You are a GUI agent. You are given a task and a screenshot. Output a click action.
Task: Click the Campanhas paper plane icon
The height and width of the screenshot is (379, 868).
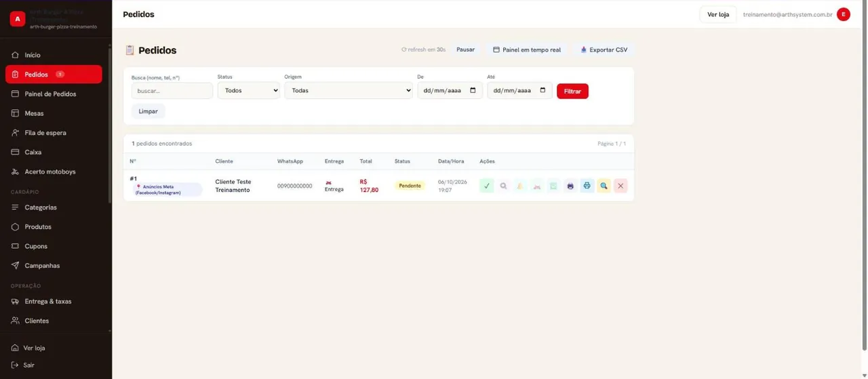pyautogui.click(x=15, y=265)
